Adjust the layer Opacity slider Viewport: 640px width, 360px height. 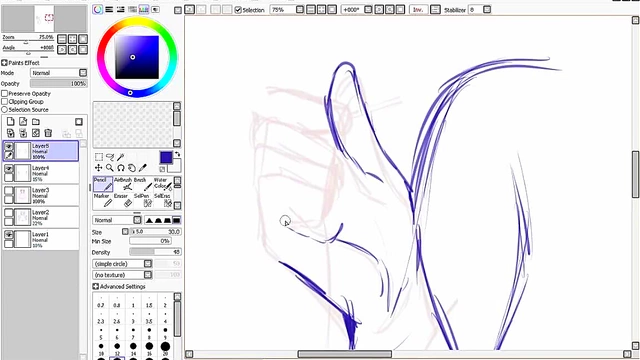(59, 83)
